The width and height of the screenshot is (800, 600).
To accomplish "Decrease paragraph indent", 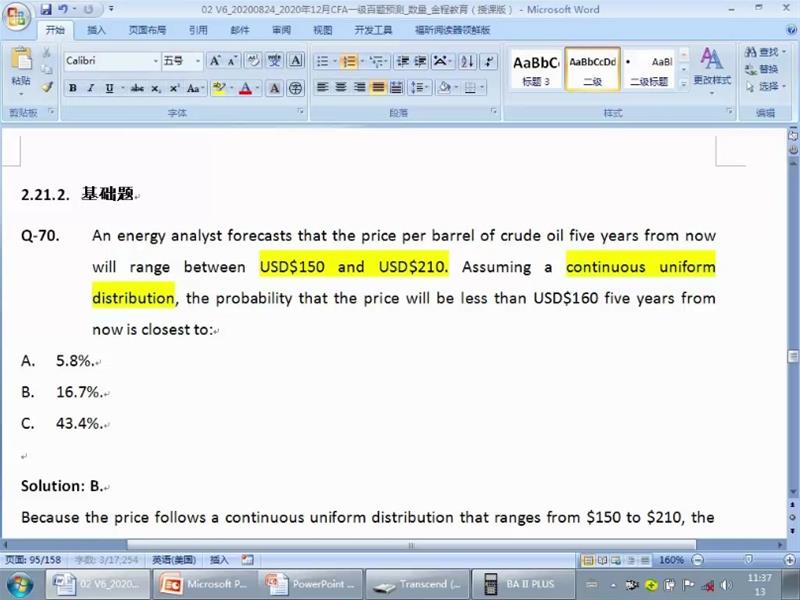I will coord(403,61).
